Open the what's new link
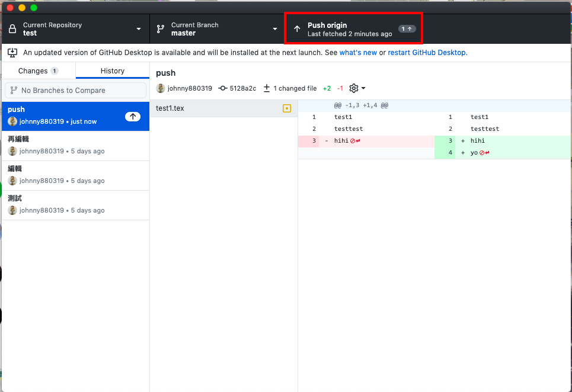Image resolution: width=572 pixels, height=392 pixels. click(358, 53)
